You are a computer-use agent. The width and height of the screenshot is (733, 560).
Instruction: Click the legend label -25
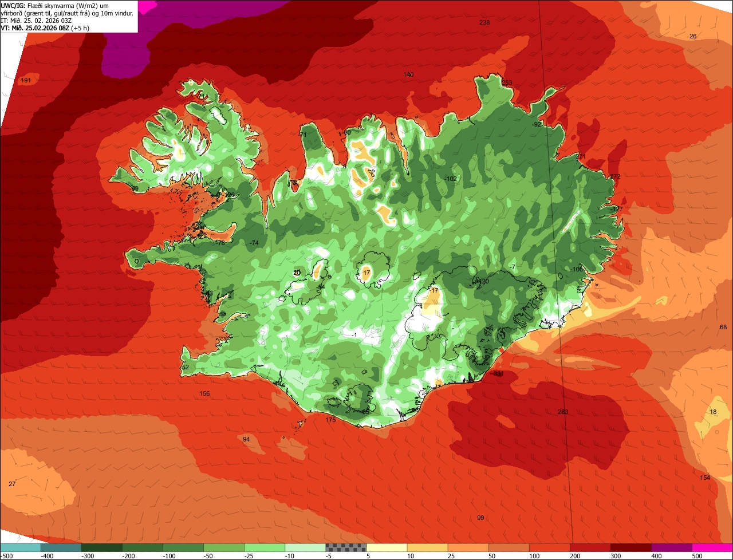coord(250,555)
